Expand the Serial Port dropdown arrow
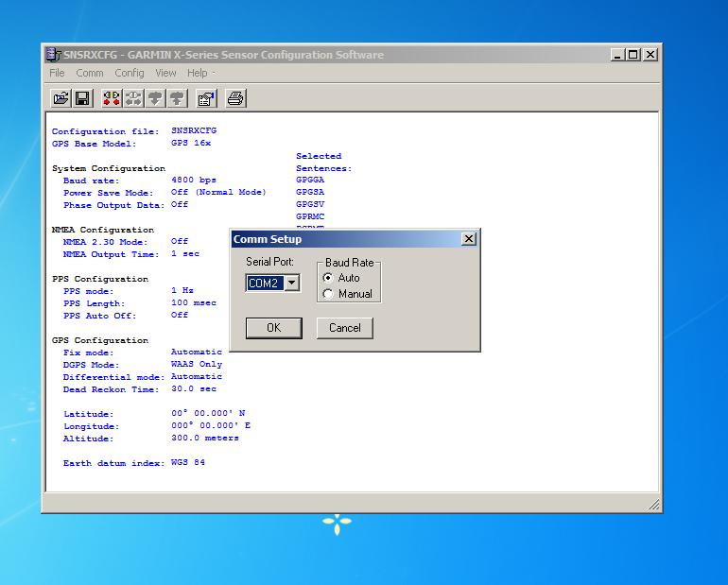 tap(291, 283)
